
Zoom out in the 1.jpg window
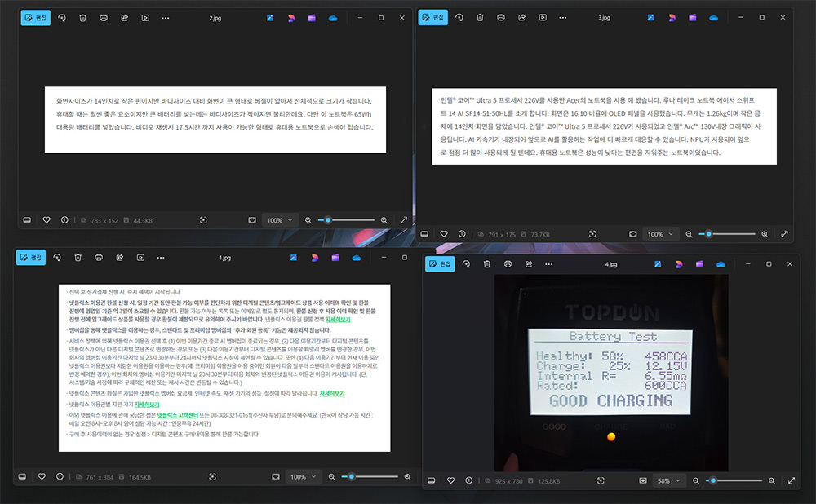[x=331, y=476]
